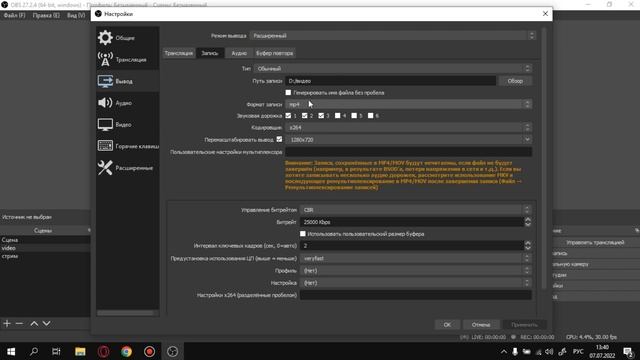Toggle audio track 3 checkbox
The width and height of the screenshot is (640, 360).
pos(321,116)
